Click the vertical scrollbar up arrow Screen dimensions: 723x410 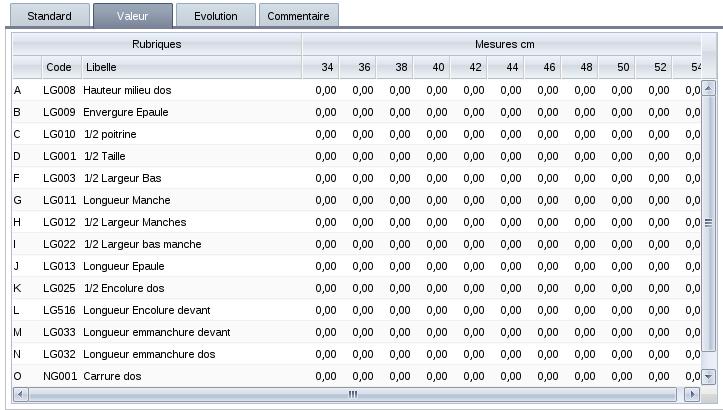tap(709, 88)
